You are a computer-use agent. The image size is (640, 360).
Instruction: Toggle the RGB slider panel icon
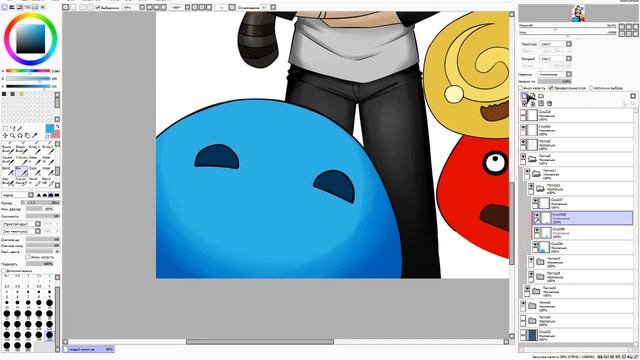(12, 7)
